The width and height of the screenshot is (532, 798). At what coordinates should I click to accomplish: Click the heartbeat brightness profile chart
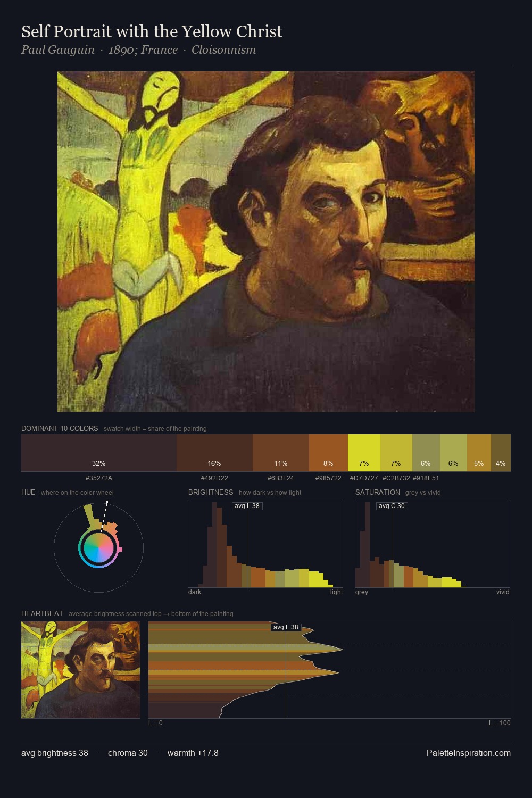[329, 670]
